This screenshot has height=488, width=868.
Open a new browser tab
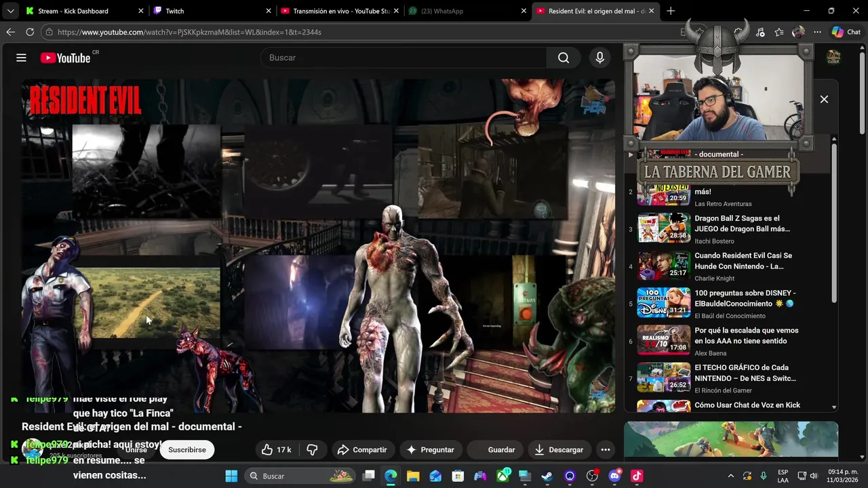point(671,11)
